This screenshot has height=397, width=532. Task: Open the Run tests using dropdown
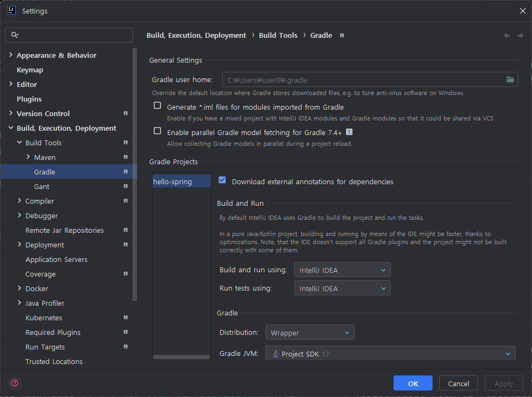pyautogui.click(x=342, y=288)
